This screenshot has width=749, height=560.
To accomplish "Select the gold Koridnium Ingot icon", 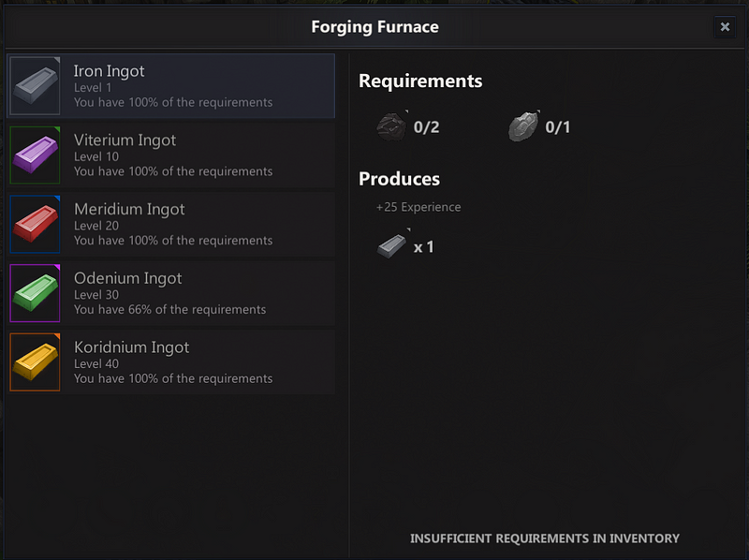I will click(x=35, y=362).
